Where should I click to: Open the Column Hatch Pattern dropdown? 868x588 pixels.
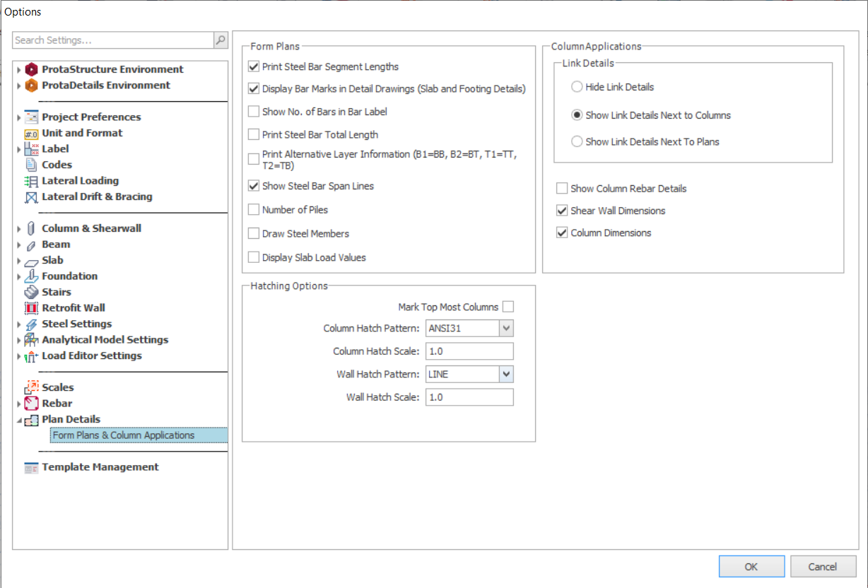(505, 329)
